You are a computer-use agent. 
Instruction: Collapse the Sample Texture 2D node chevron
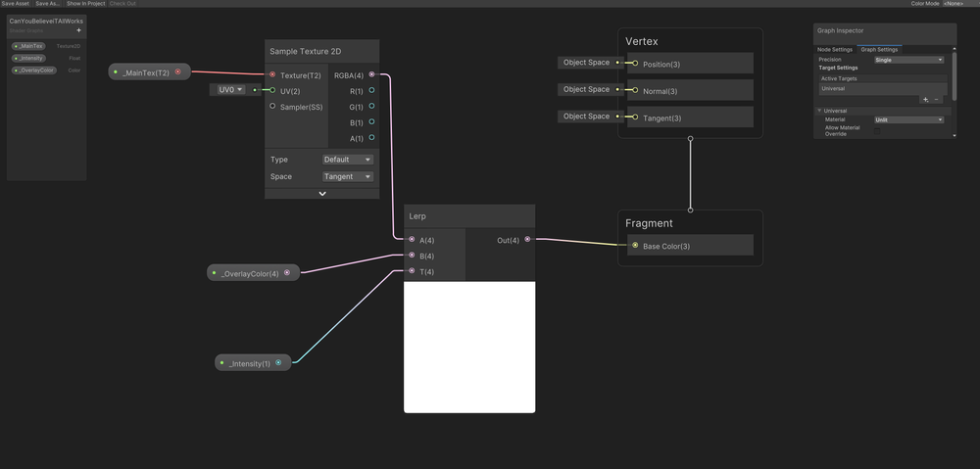322,194
